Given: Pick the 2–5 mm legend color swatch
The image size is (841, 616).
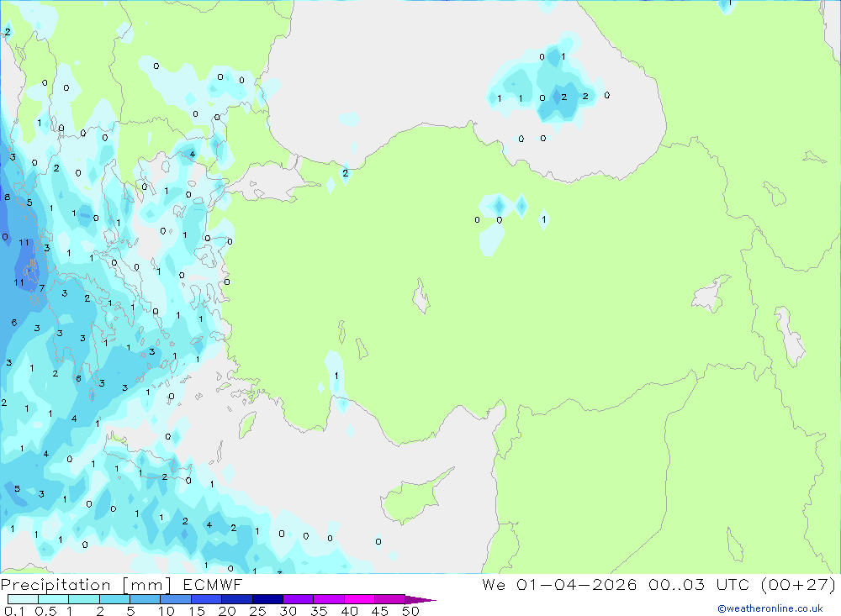Looking at the screenshot, I should point(114,599).
